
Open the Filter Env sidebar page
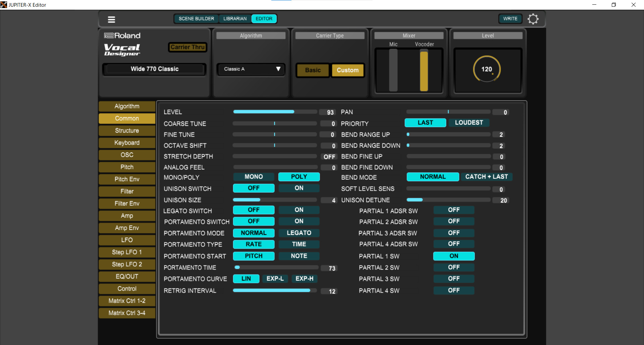(127, 203)
